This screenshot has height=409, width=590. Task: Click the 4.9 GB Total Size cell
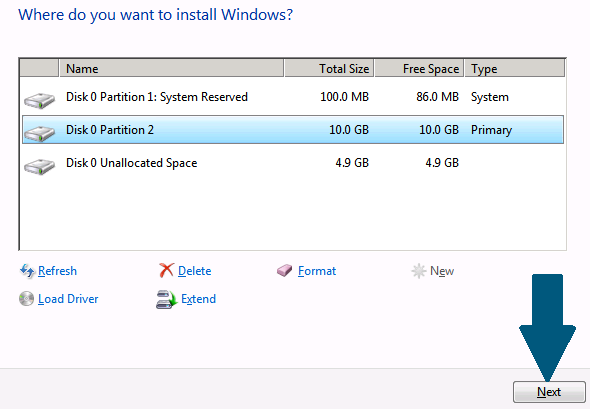click(x=352, y=163)
